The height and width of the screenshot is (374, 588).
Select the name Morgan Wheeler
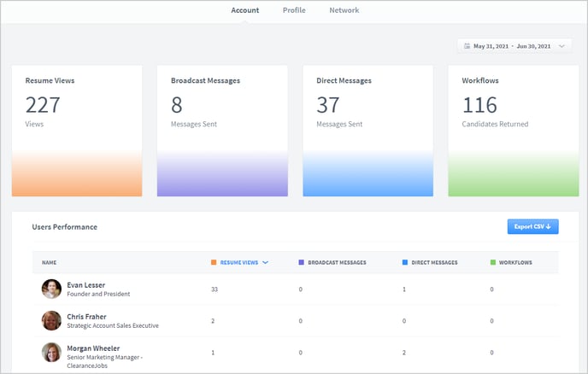coord(93,348)
